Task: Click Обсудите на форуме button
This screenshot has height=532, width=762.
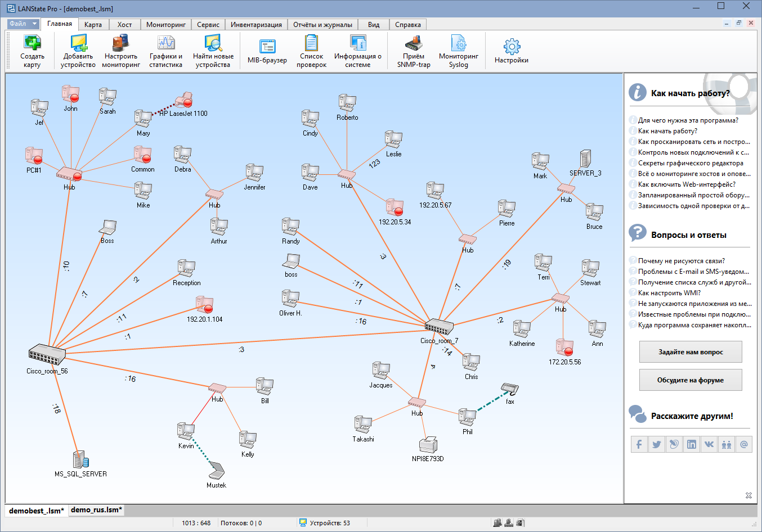Action: click(691, 380)
